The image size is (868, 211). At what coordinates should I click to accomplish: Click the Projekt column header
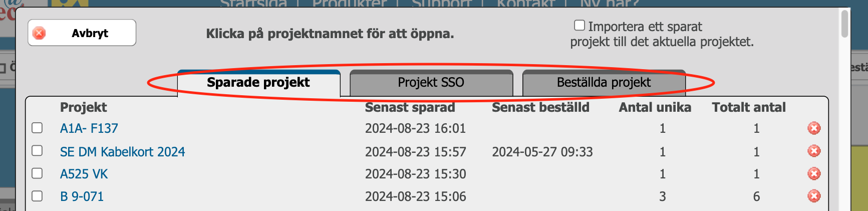pos(84,107)
